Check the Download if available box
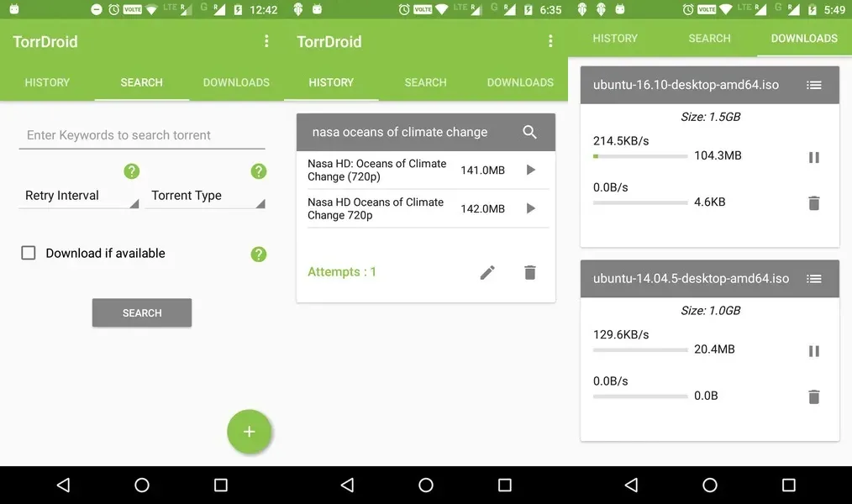Viewport: 852px width, 504px height. point(29,253)
